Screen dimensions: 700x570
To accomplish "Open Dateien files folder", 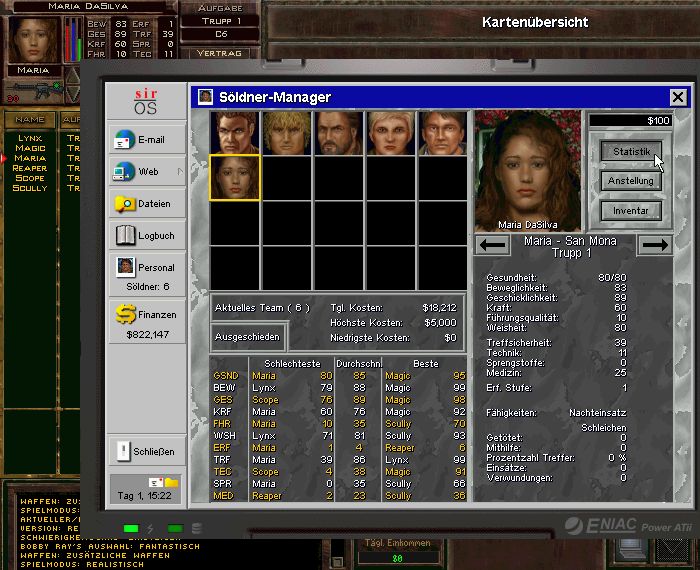I will 147,204.
